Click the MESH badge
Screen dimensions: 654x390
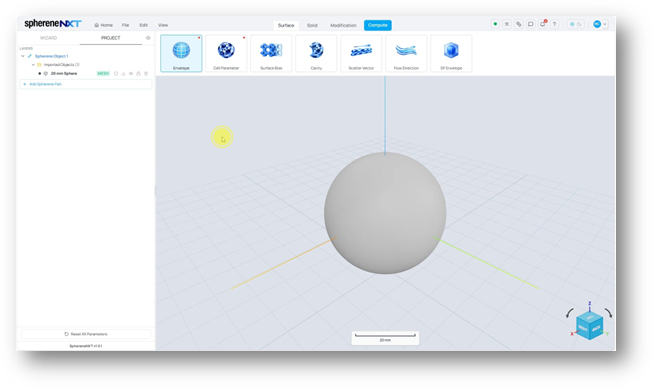point(103,73)
